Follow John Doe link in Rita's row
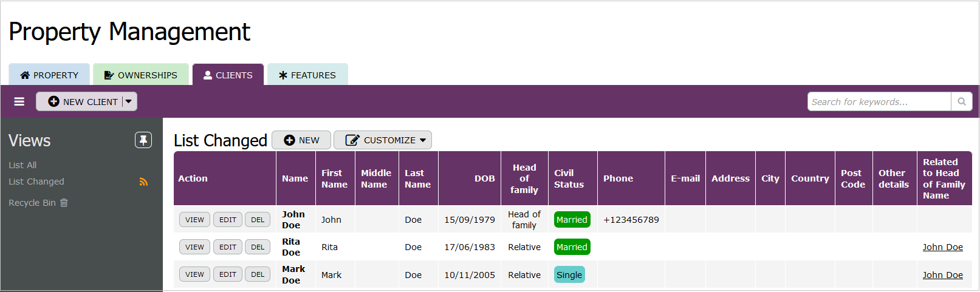 pos(942,247)
